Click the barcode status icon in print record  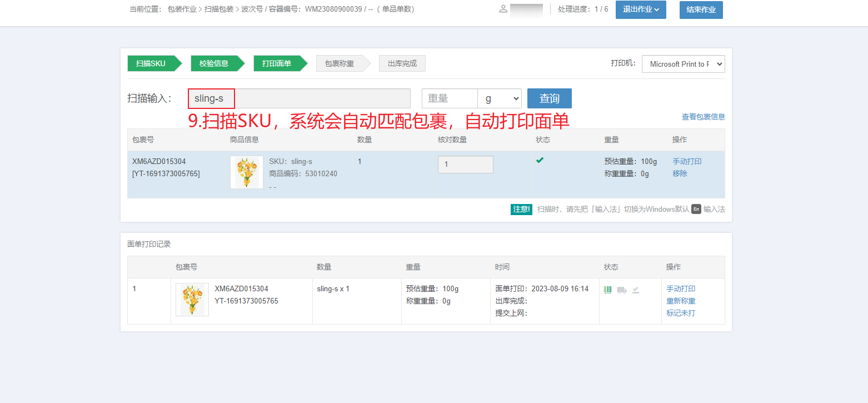point(608,290)
